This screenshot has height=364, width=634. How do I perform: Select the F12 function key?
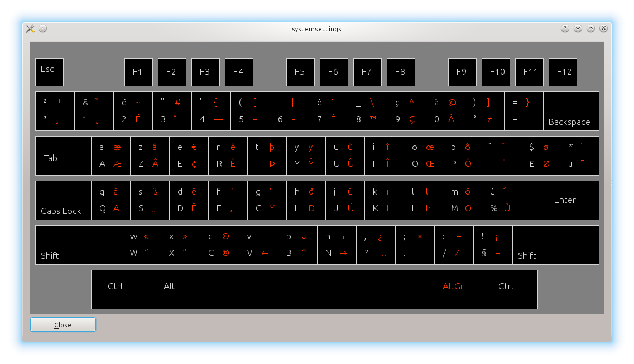click(563, 72)
